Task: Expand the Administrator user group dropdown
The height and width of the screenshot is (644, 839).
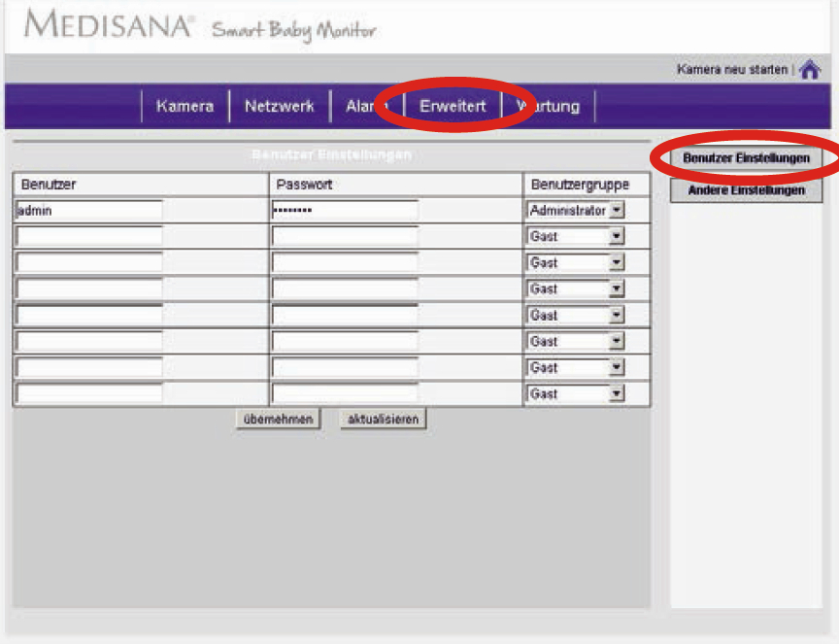Action: (618, 211)
